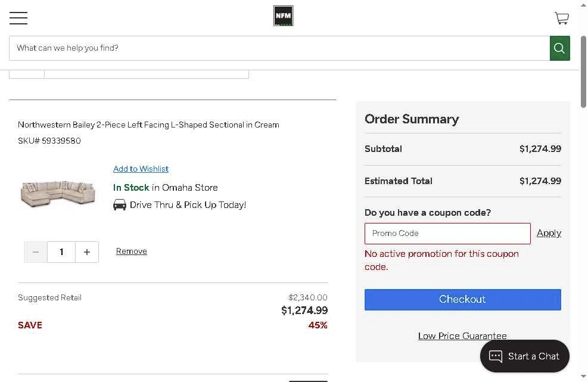Focus the 'What can we help you find?' search box
This screenshot has height=382, width=588.
(x=279, y=48)
